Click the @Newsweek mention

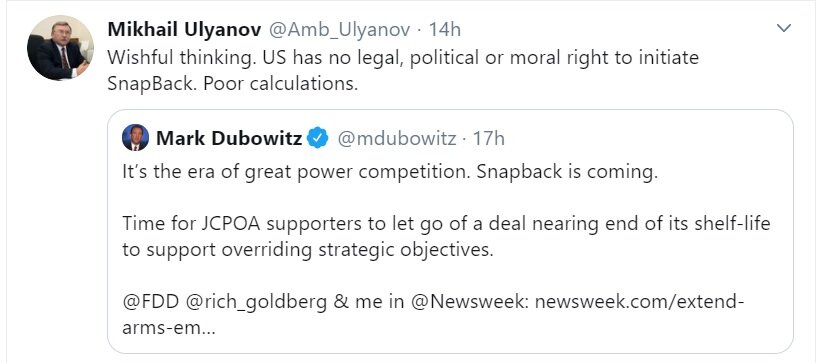pos(470,302)
